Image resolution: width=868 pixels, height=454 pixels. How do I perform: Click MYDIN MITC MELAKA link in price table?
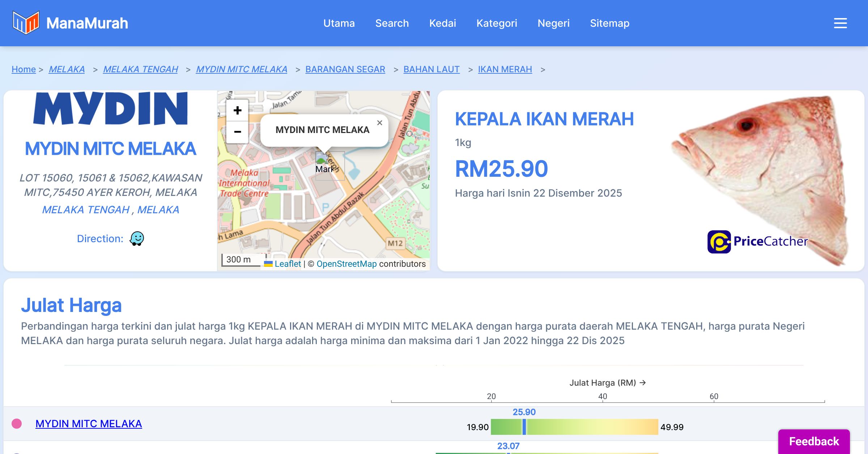89,424
